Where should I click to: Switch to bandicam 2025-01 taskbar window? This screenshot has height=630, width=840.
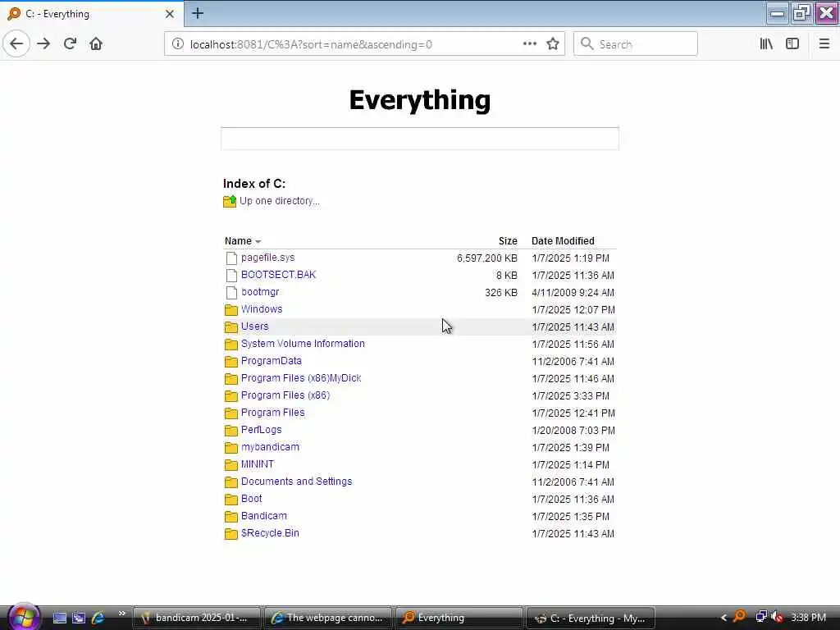coord(196,618)
